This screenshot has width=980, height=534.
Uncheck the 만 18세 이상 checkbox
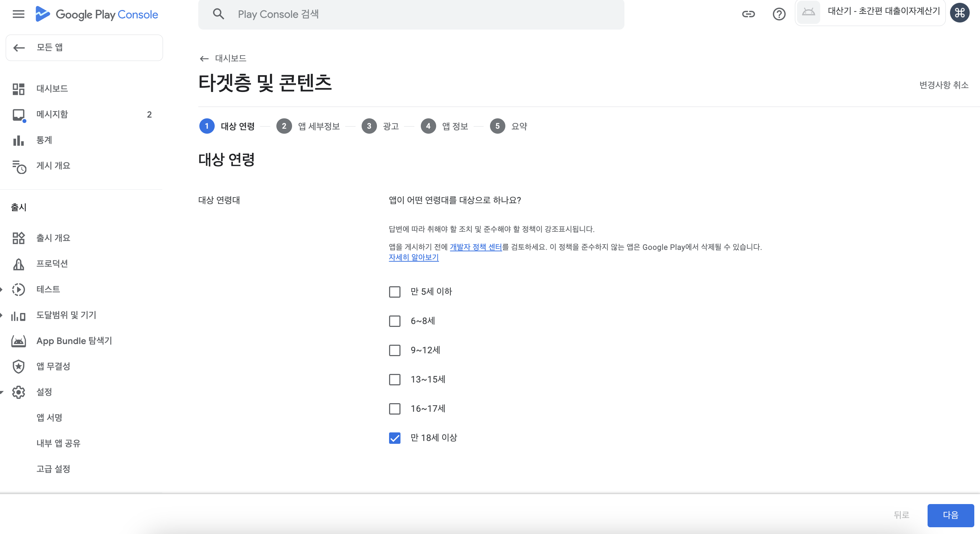394,438
